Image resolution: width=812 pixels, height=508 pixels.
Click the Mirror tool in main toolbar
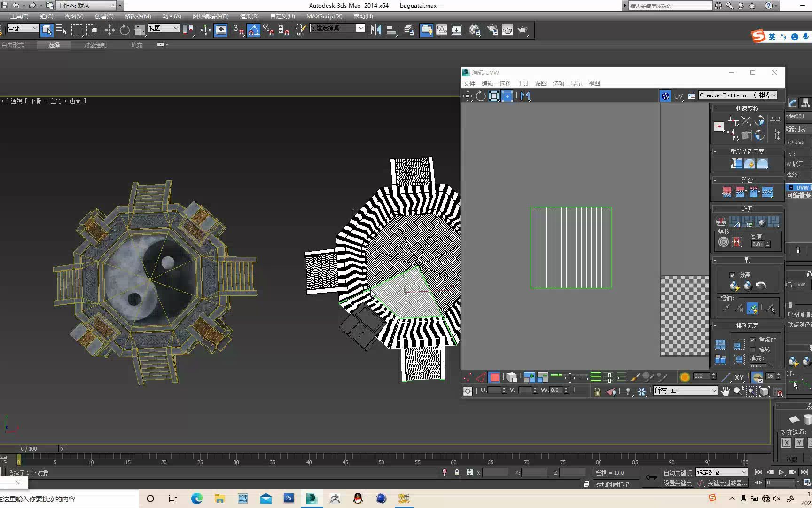[375, 30]
